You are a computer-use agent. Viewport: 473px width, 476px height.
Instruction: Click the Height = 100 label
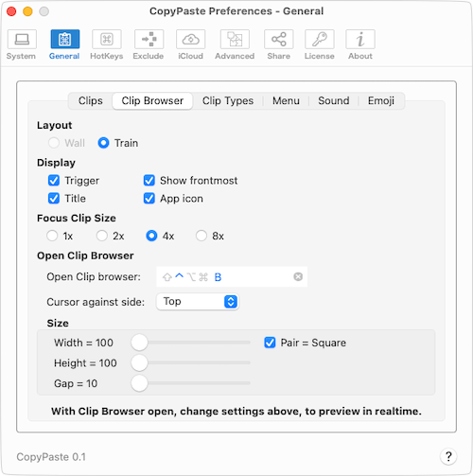[x=85, y=363]
